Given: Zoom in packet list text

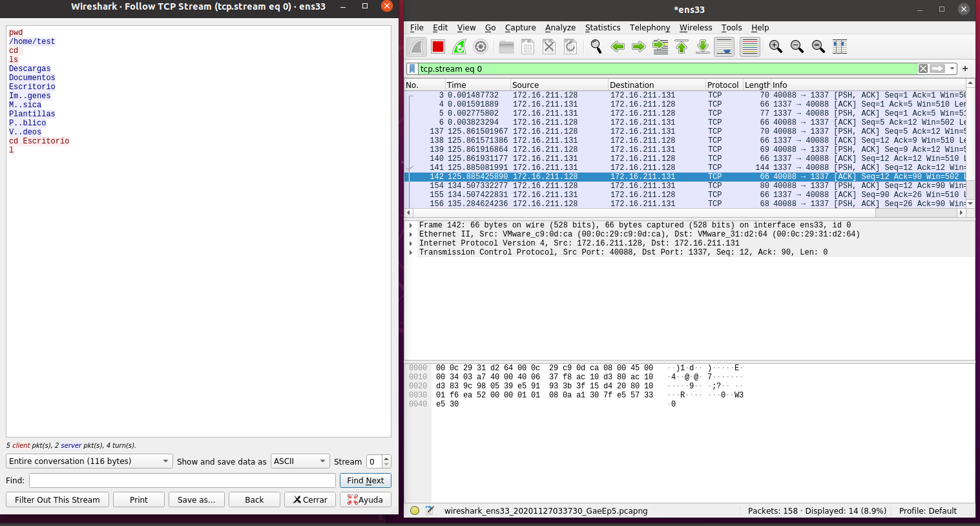Looking at the screenshot, I should pyautogui.click(x=775, y=47).
